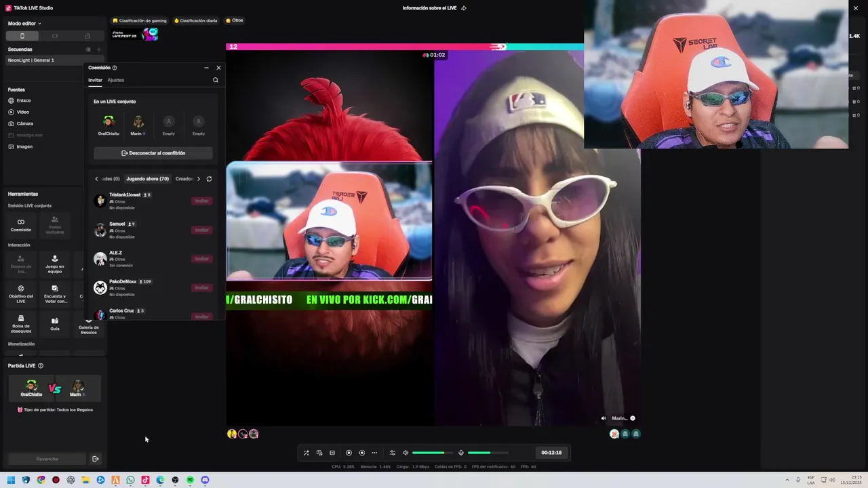Image resolution: width=868 pixels, height=488 pixels.
Task: Click the Partida LIVE help icon
Action: tap(41, 366)
